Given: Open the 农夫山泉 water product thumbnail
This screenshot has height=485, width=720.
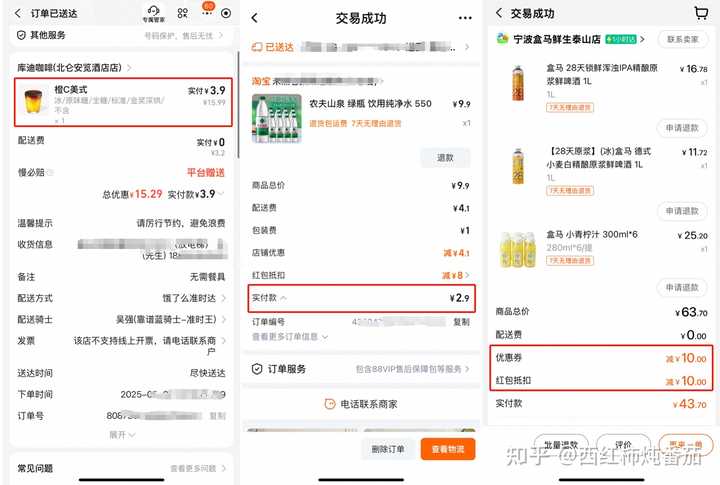Looking at the screenshot, I should click(x=277, y=118).
